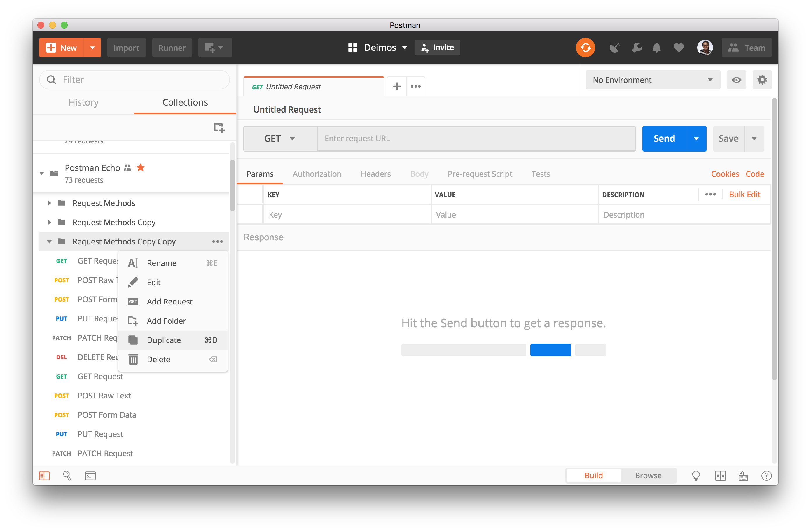Toggle environment quick look eye icon

tap(736, 80)
